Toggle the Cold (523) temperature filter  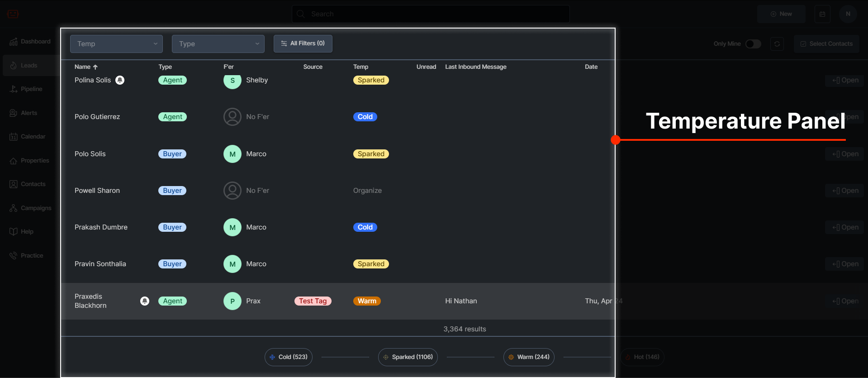(289, 357)
